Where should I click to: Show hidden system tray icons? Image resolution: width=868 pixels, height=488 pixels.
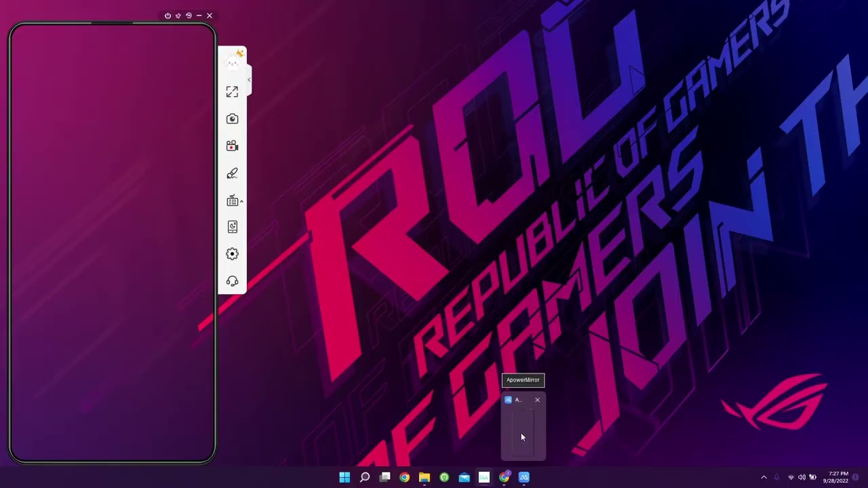[x=764, y=477]
